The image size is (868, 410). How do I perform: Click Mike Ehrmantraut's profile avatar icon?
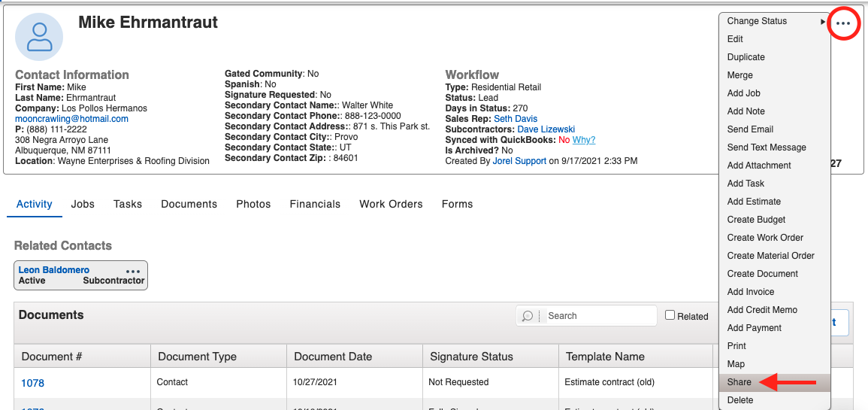coord(39,37)
